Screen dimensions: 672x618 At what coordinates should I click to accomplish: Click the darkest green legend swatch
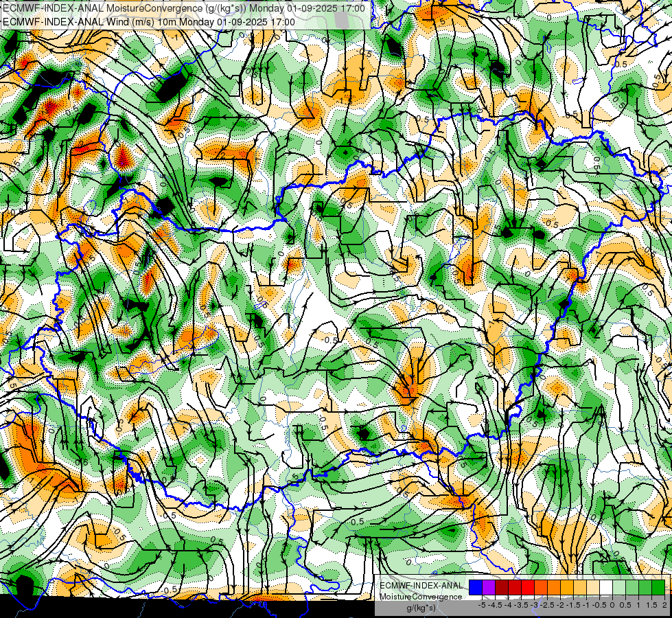point(658,588)
